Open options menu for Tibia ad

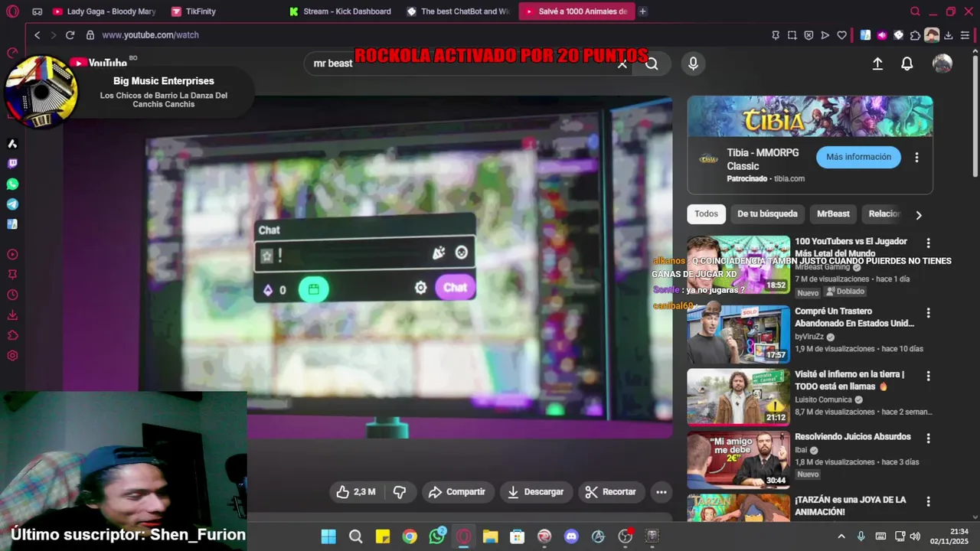[x=916, y=158]
